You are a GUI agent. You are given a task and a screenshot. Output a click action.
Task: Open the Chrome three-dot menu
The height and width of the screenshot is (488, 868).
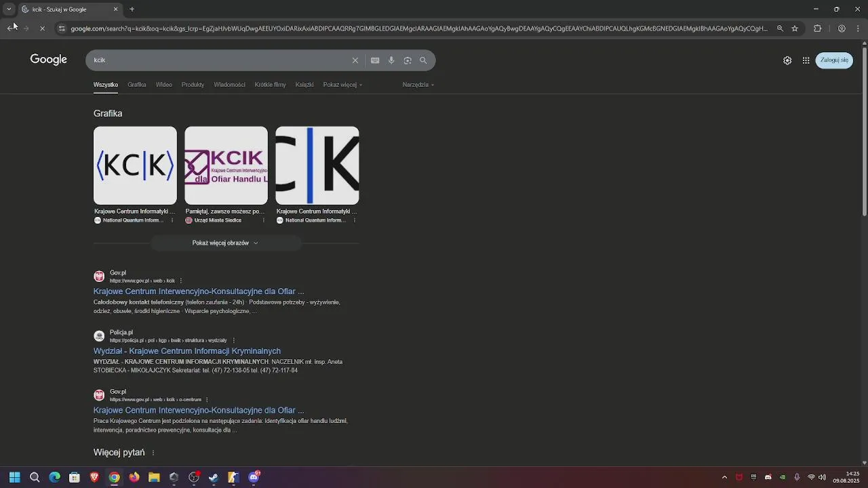point(859,28)
